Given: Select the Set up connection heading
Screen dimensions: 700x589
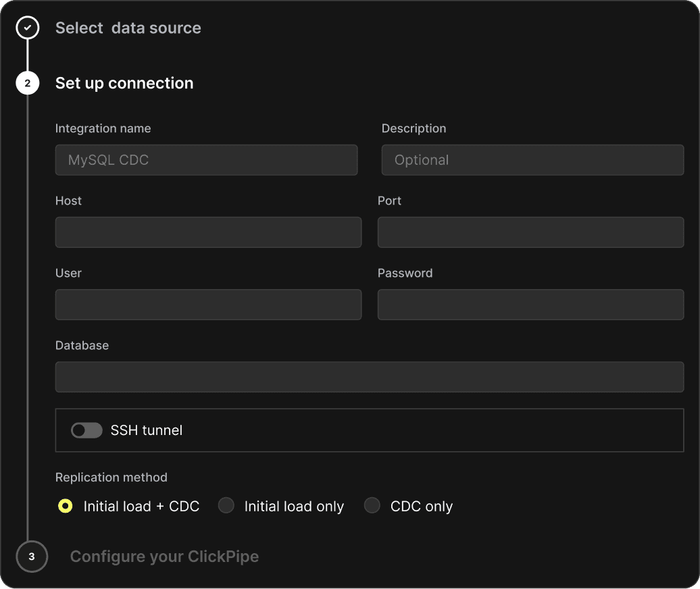Looking at the screenshot, I should coord(124,84).
